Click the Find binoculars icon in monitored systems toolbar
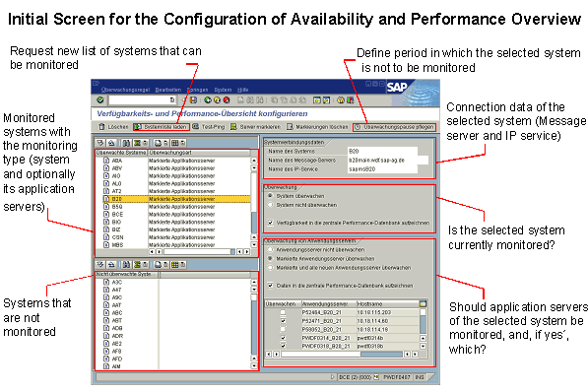This screenshot has height=392, width=588. click(x=126, y=143)
